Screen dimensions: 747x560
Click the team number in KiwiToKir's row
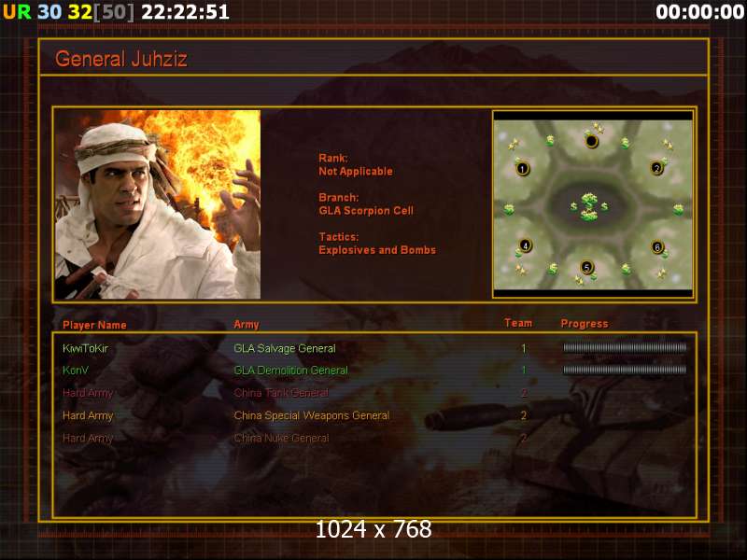click(x=524, y=348)
